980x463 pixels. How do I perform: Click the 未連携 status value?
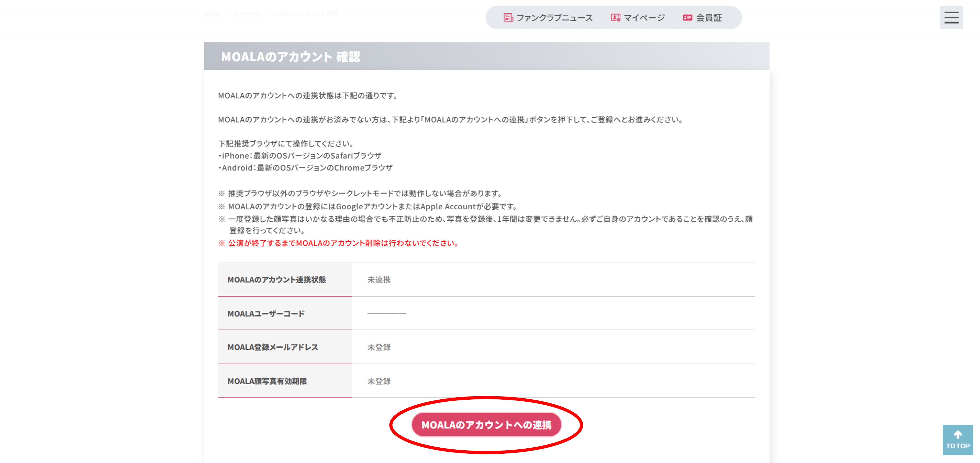click(x=379, y=280)
